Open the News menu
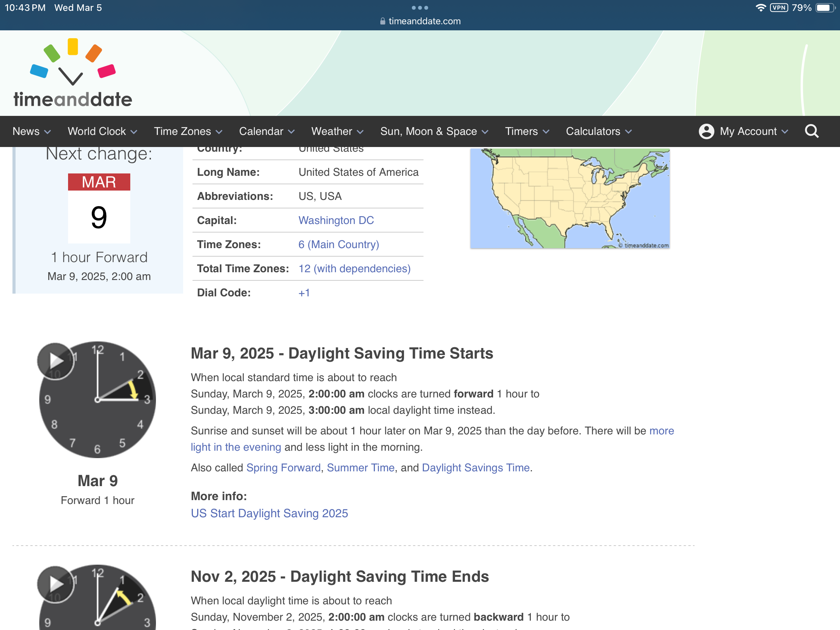Image resolution: width=840 pixels, height=630 pixels. (x=31, y=131)
